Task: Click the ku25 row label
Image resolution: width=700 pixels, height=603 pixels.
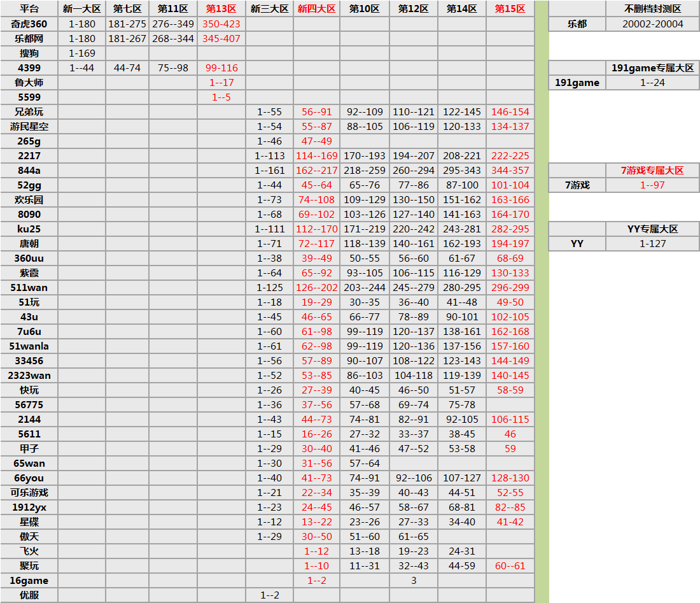Action: [29, 229]
